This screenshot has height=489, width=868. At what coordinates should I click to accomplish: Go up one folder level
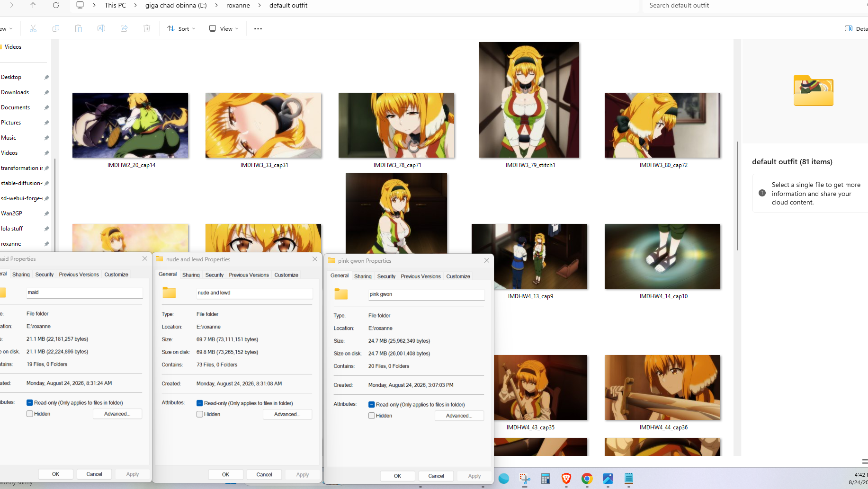tap(33, 5)
